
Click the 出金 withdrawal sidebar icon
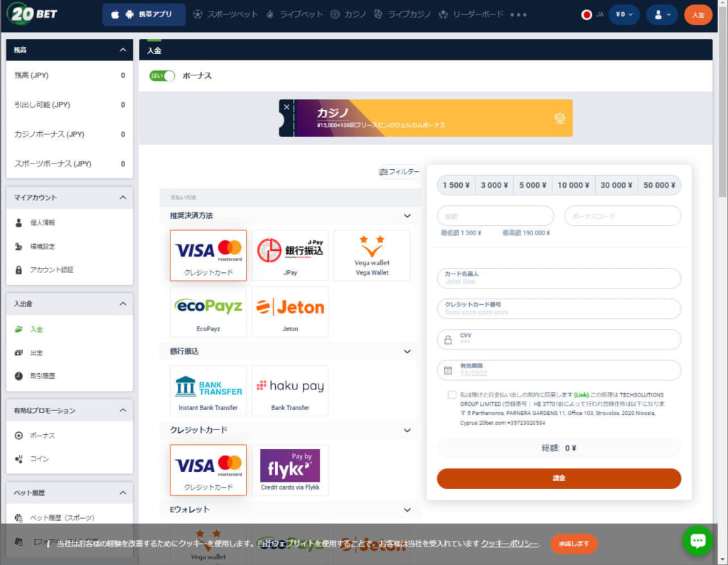click(18, 353)
